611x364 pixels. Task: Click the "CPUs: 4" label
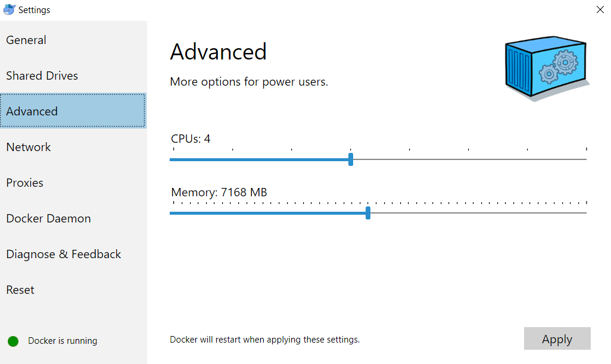pyautogui.click(x=191, y=139)
